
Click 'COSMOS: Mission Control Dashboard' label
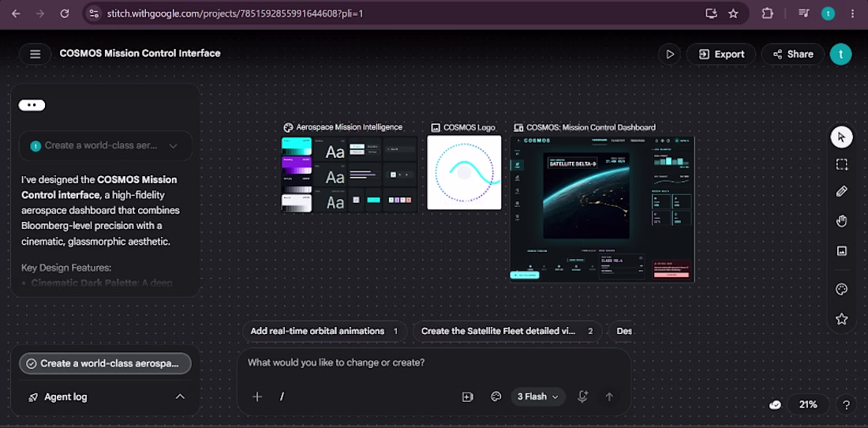(x=591, y=127)
